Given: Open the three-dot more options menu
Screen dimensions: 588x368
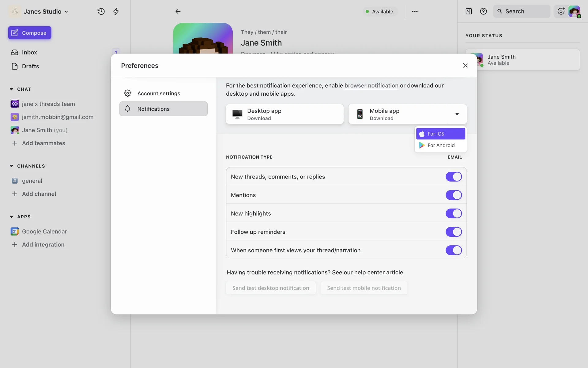Looking at the screenshot, I should click(415, 11).
